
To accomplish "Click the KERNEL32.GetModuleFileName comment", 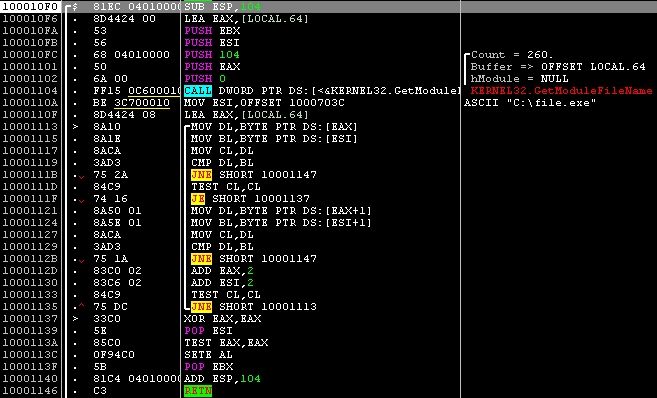I will pos(561,91).
